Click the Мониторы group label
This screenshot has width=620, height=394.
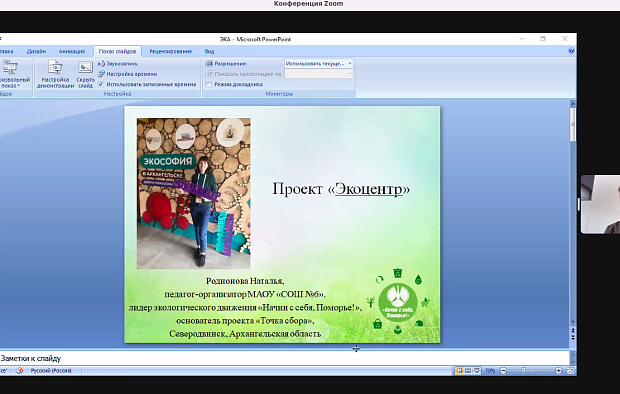279,94
